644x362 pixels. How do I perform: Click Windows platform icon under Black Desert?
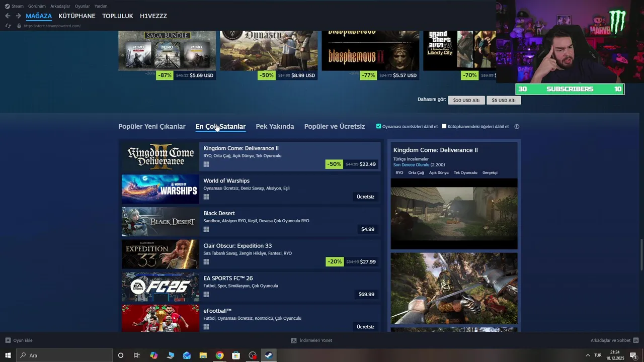click(x=206, y=229)
